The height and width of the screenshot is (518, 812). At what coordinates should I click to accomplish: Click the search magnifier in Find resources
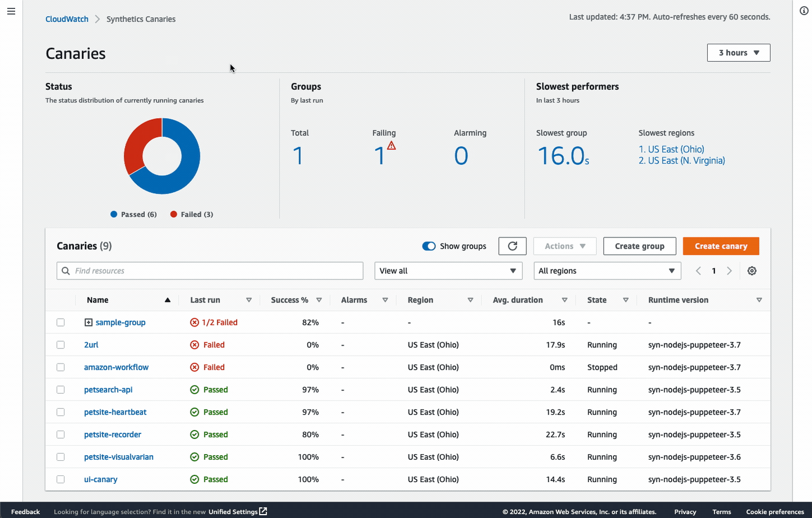pyautogui.click(x=66, y=270)
